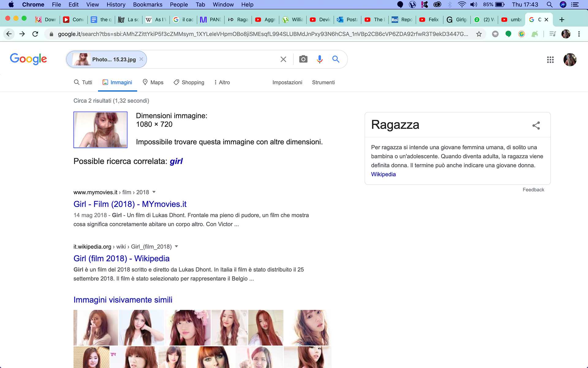Open Strumenti tools
Screen dimensions: 588x368
pos(323,82)
